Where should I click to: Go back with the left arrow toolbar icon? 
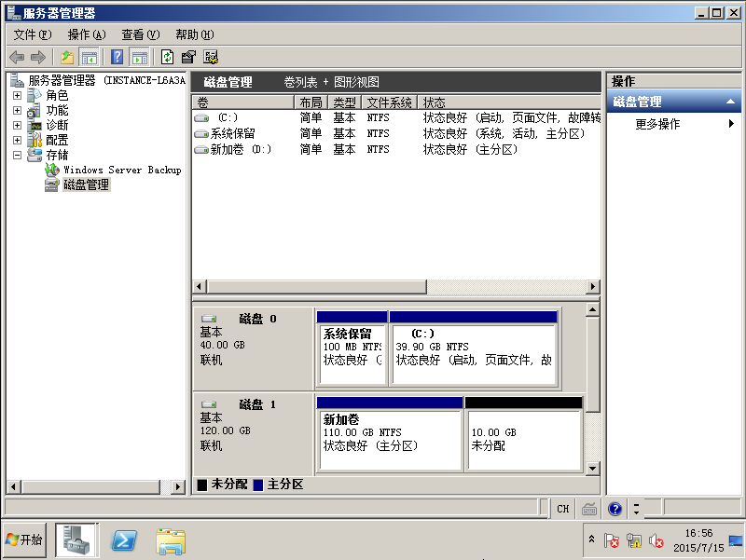pos(17,58)
